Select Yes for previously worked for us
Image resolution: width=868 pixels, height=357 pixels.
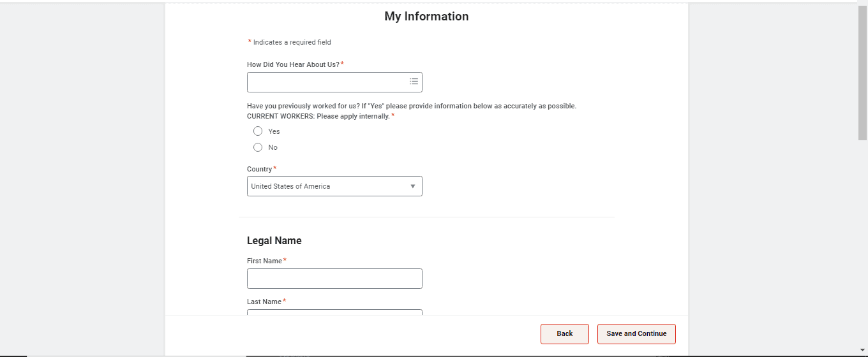click(258, 131)
